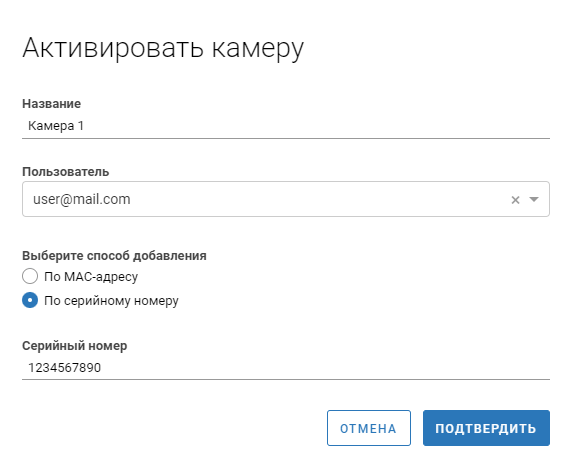Confirm activation with the ПОДТВЕРДИТЬ button
Screen dimensions: 573x473
486,428
